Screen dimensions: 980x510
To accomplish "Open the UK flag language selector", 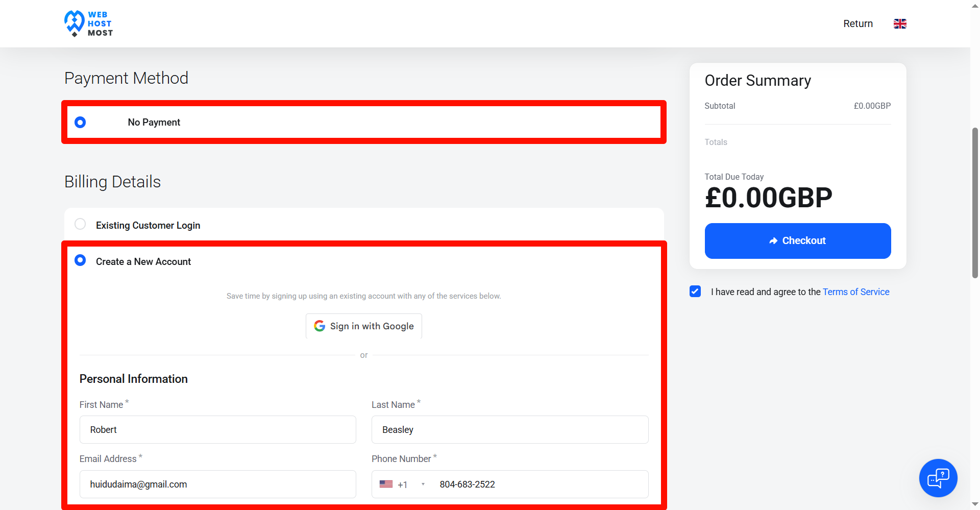I will click(900, 23).
